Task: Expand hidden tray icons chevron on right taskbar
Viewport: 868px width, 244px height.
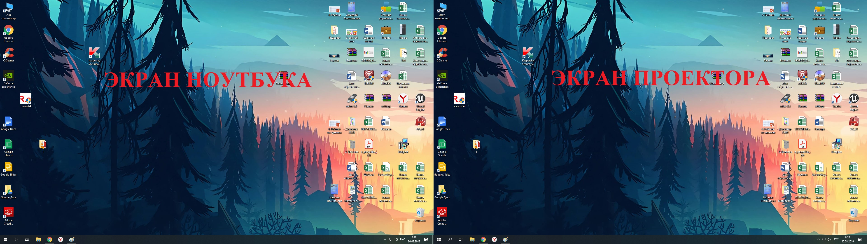Action: click(819, 240)
